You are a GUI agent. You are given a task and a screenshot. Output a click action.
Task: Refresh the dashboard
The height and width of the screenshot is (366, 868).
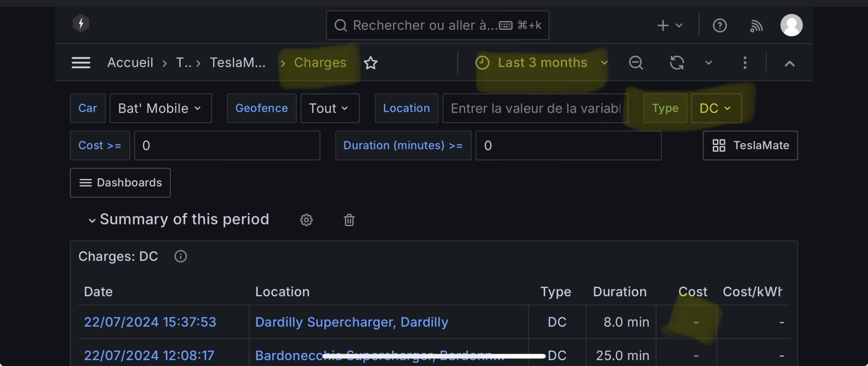(x=676, y=63)
